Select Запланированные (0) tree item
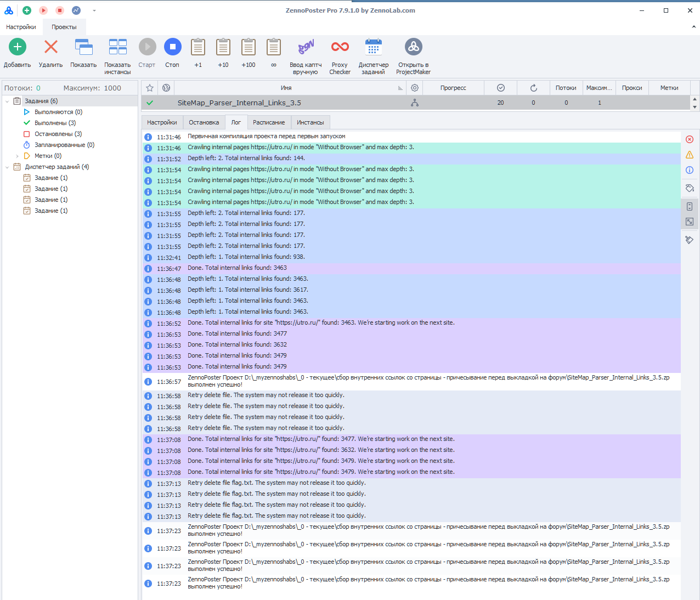The image size is (700, 600). click(64, 145)
